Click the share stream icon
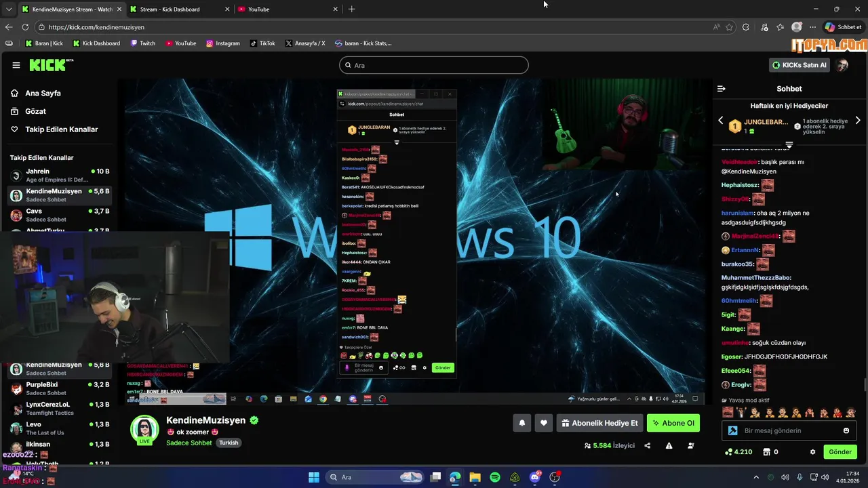Viewport: 868px width, 488px height. tap(648, 445)
